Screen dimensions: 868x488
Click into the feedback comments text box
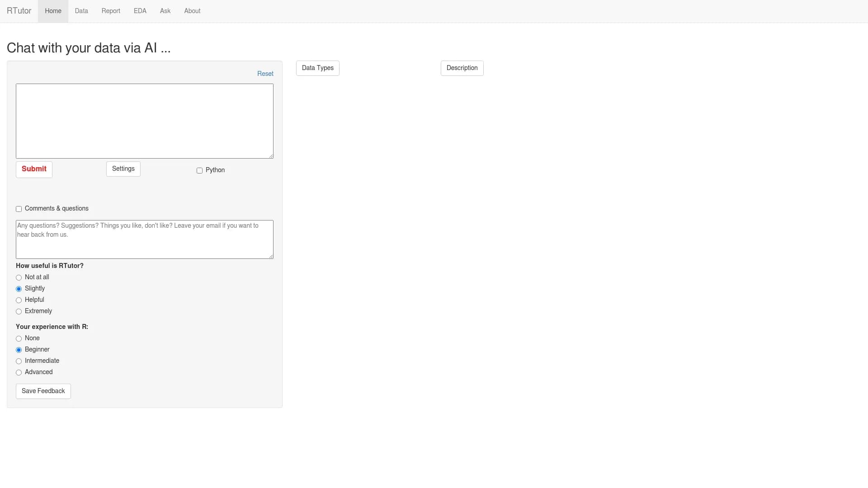tap(145, 239)
